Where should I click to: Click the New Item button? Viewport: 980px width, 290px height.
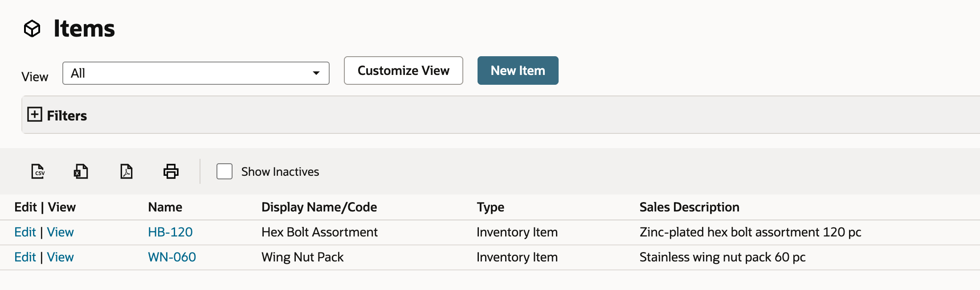point(518,70)
